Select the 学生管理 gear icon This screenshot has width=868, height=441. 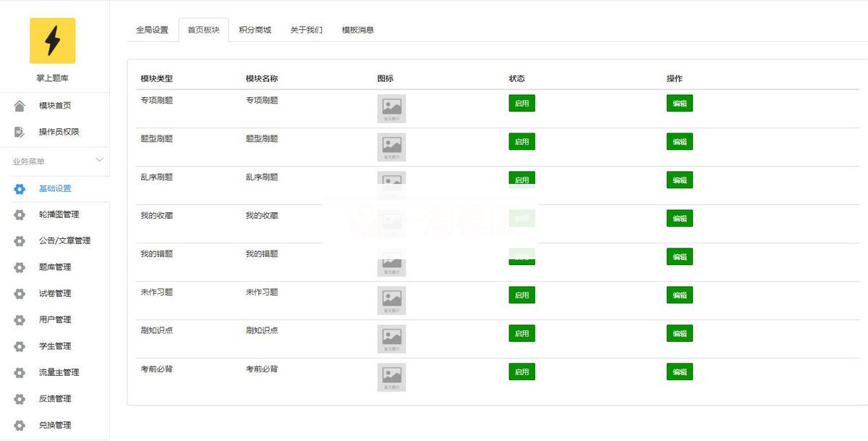point(20,345)
